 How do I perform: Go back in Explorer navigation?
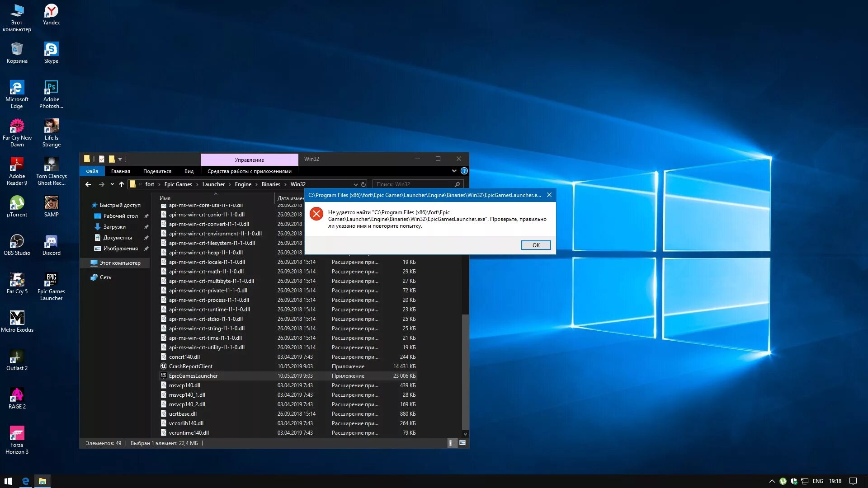coord(88,184)
